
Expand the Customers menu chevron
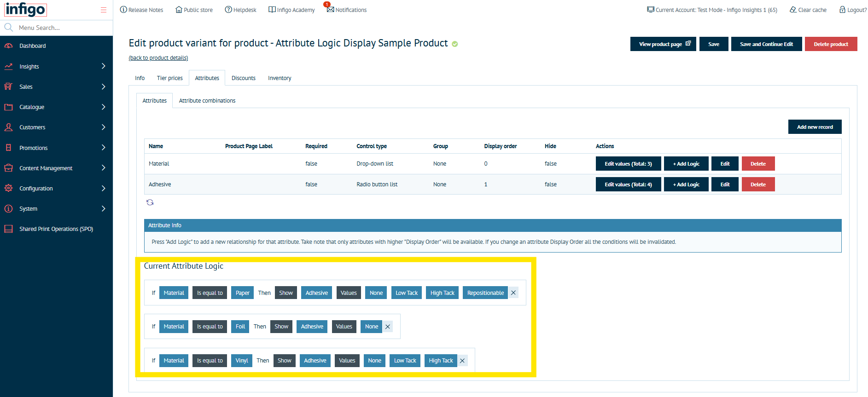pos(104,127)
